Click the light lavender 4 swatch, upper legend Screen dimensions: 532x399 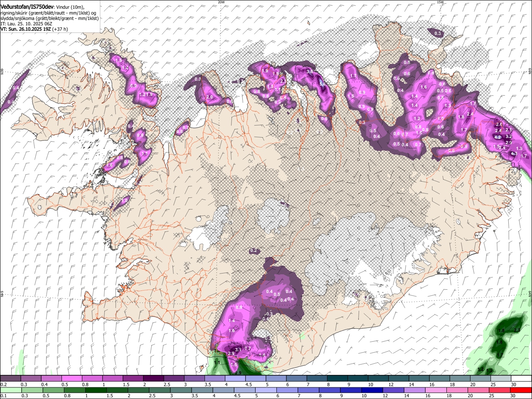(235, 379)
